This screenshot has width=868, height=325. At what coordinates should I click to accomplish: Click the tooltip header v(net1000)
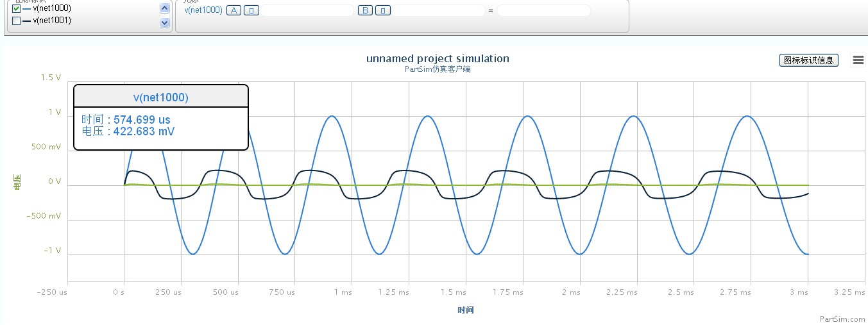(x=161, y=97)
